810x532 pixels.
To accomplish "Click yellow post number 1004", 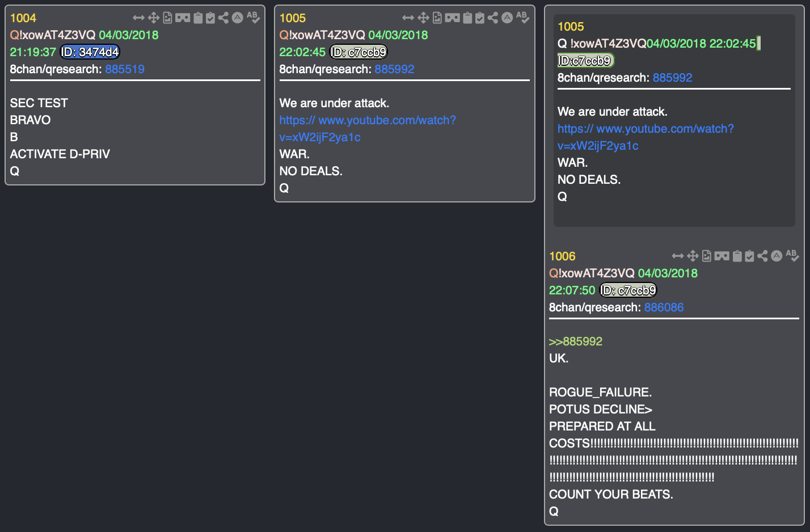I will point(23,18).
